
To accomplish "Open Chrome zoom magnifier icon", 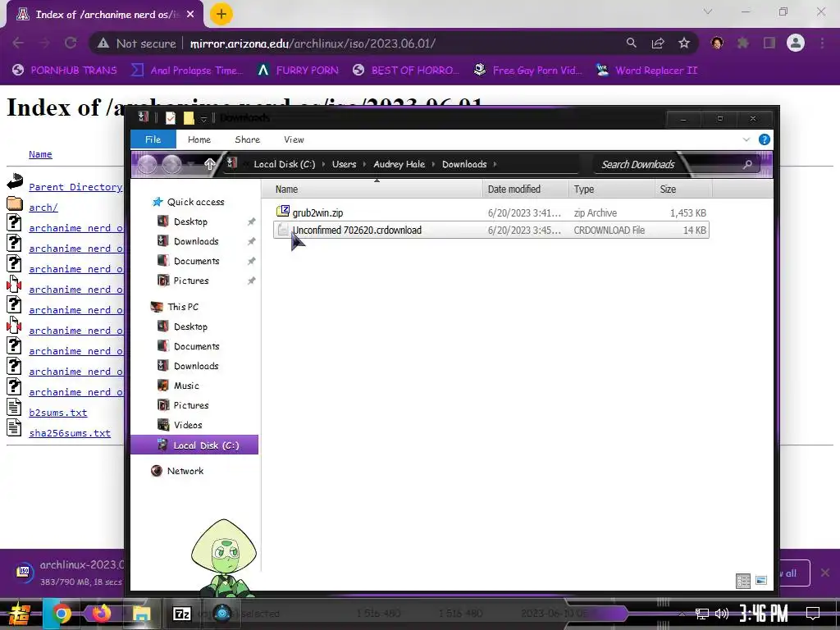I will (x=632, y=43).
